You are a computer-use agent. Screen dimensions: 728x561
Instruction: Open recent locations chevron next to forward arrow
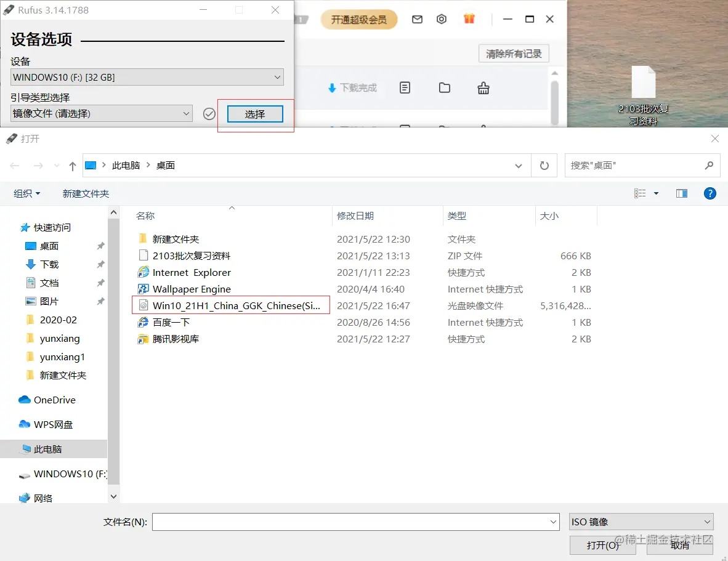[57, 166]
